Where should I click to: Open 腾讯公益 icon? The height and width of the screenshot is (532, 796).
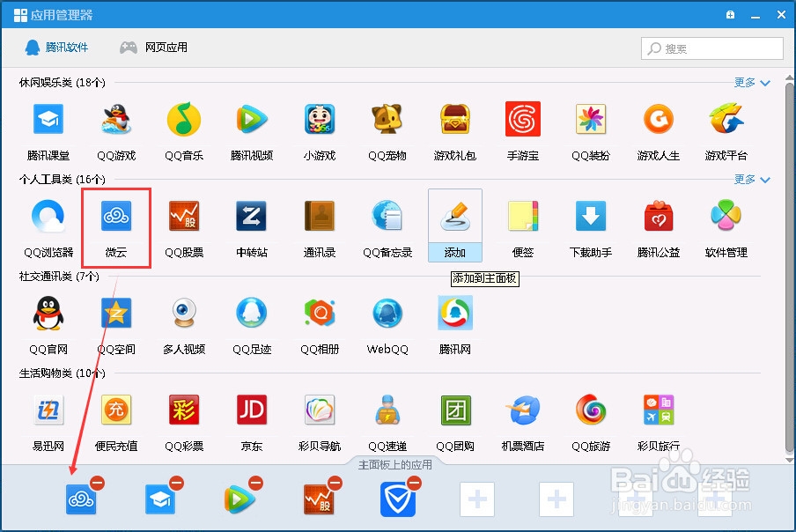[x=659, y=217]
